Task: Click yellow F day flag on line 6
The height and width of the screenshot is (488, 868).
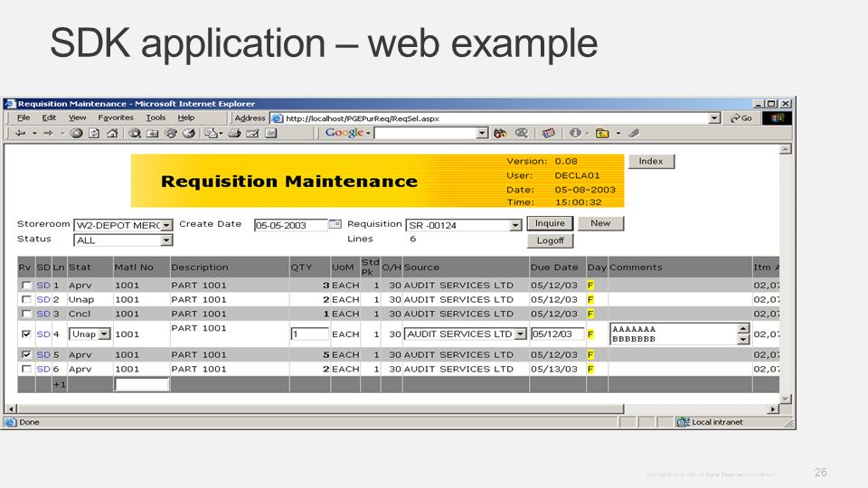Action: [x=590, y=369]
